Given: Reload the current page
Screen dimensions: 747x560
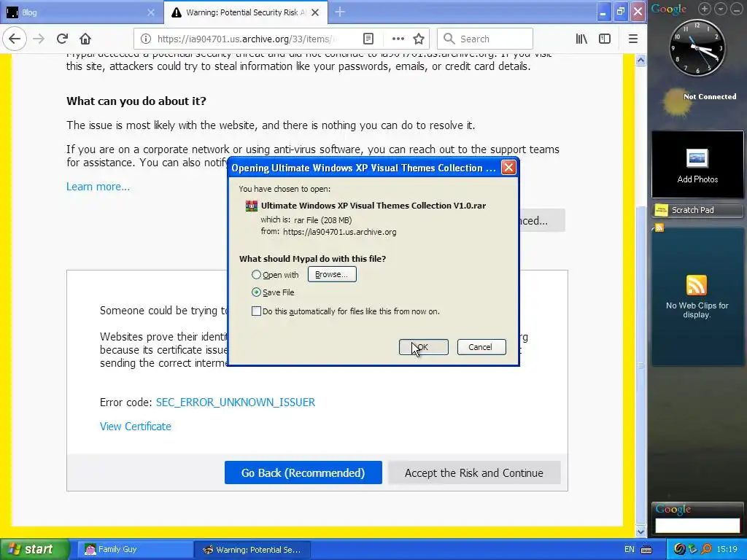Looking at the screenshot, I should 62,39.
